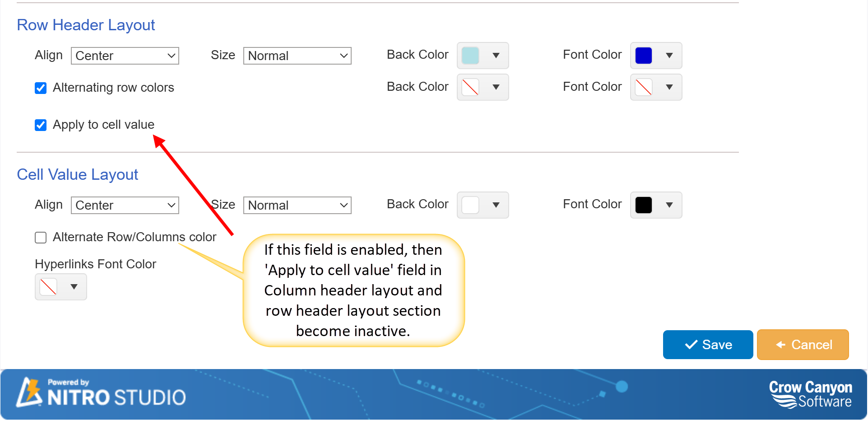Viewport: 868px width, 421px height.
Task: Expand the Hyperlinks Font Color dropdown arrow
Action: tap(74, 287)
